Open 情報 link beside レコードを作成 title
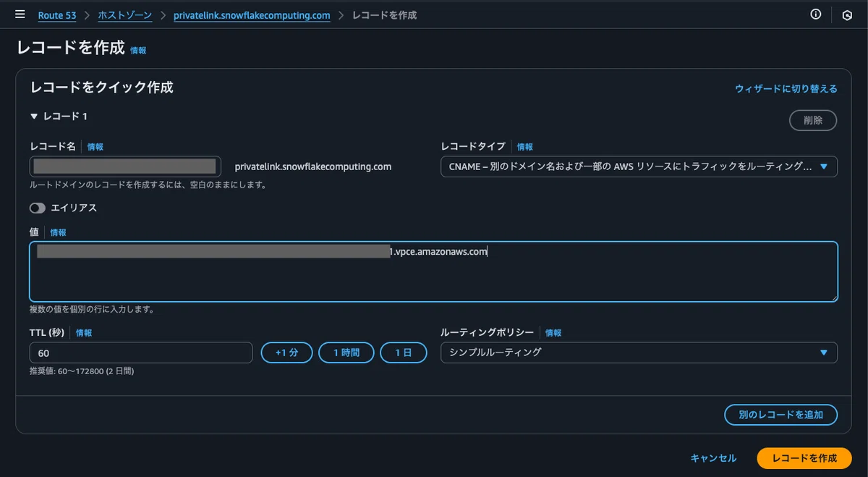 (x=138, y=51)
